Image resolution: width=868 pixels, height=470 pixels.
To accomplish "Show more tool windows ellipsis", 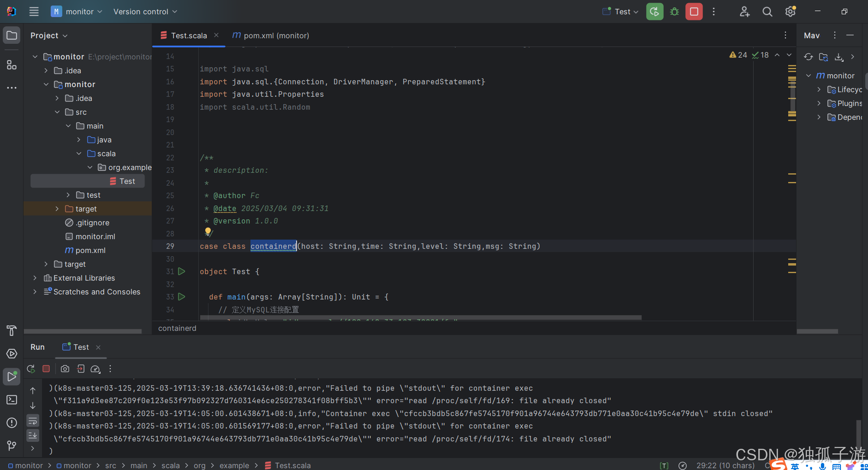I will coord(12,88).
